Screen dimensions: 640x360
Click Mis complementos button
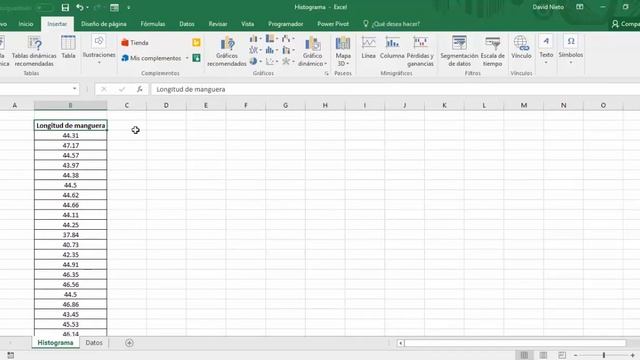click(151, 58)
